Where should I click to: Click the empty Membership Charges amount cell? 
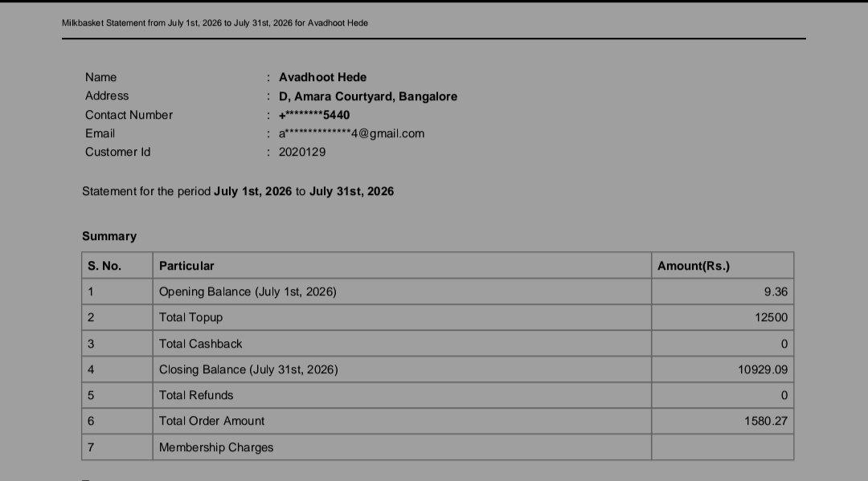pos(723,447)
